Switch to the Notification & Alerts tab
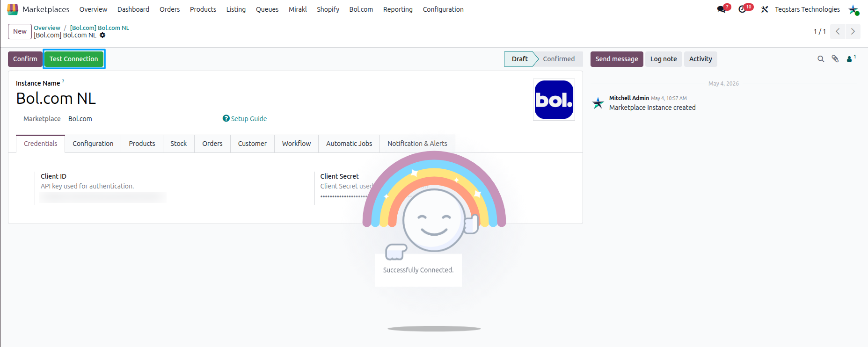The width and height of the screenshot is (868, 347). 417,144
